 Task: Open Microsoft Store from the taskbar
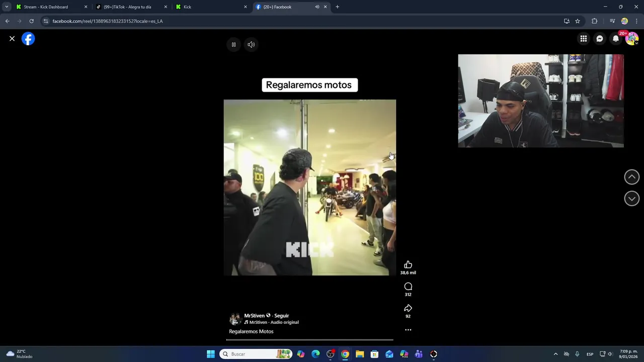point(374,354)
